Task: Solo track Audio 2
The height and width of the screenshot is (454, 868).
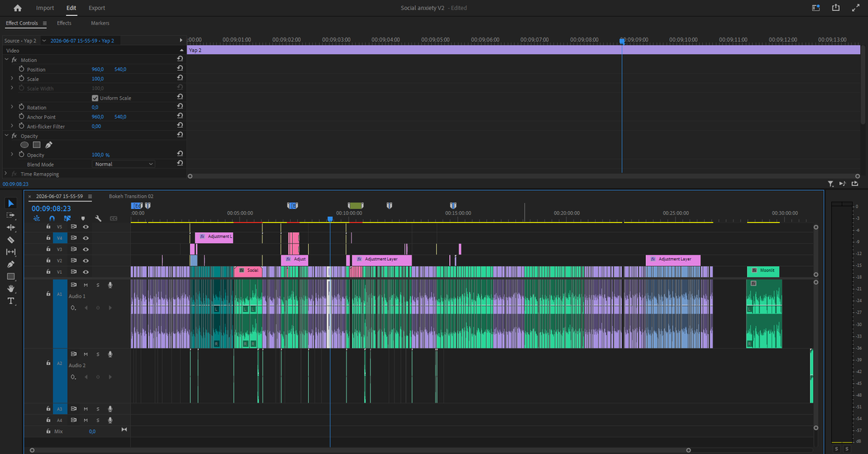Action: tap(98, 354)
